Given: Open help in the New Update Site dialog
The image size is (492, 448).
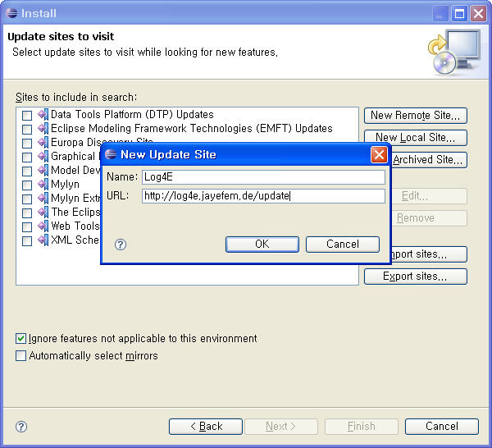Looking at the screenshot, I should [x=121, y=245].
